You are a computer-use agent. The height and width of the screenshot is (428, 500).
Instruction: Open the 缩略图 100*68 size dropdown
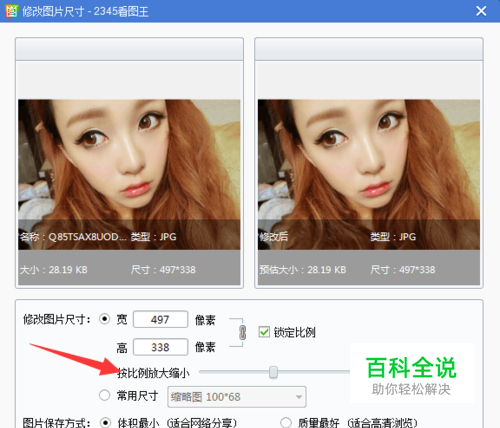pos(237,397)
